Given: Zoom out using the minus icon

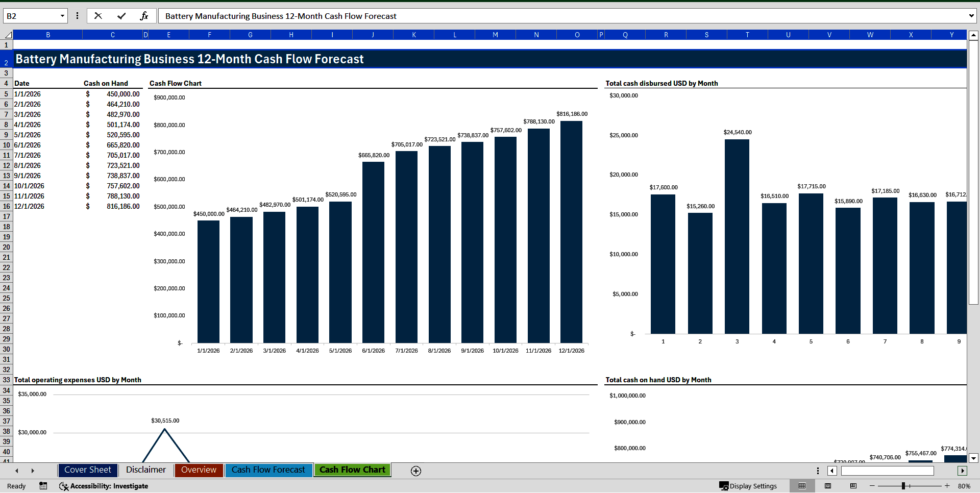Looking at the screenshot, I should (x=871, y=486).
